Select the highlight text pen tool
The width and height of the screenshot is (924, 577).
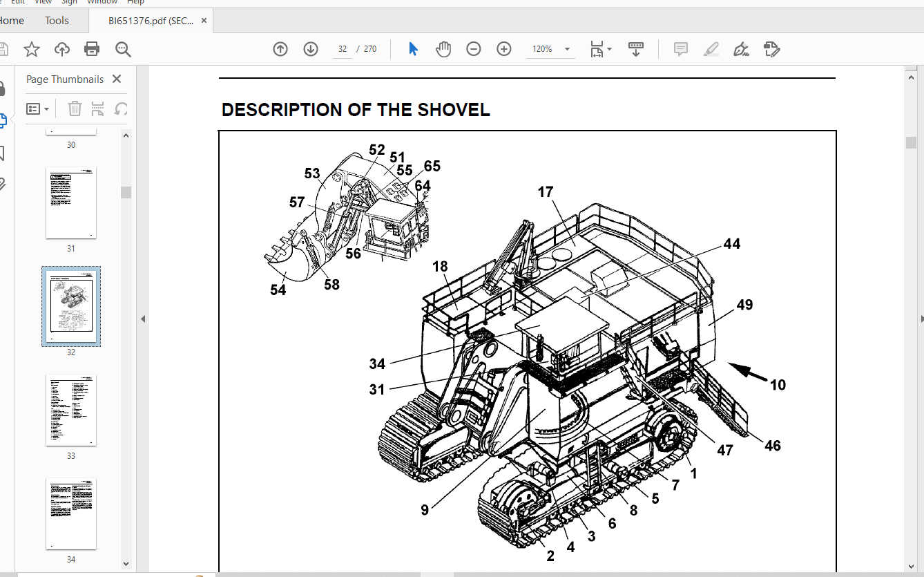711,49
